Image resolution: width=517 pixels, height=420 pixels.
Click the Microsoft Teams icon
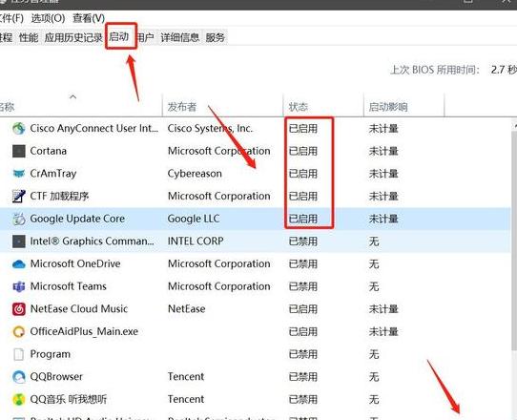tap(19, 286)
